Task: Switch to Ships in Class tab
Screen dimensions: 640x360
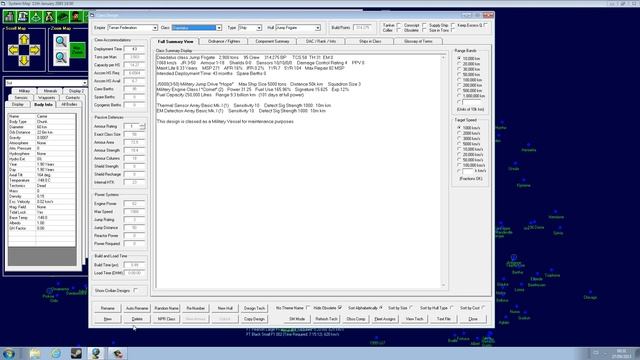Action: [370, 41]
